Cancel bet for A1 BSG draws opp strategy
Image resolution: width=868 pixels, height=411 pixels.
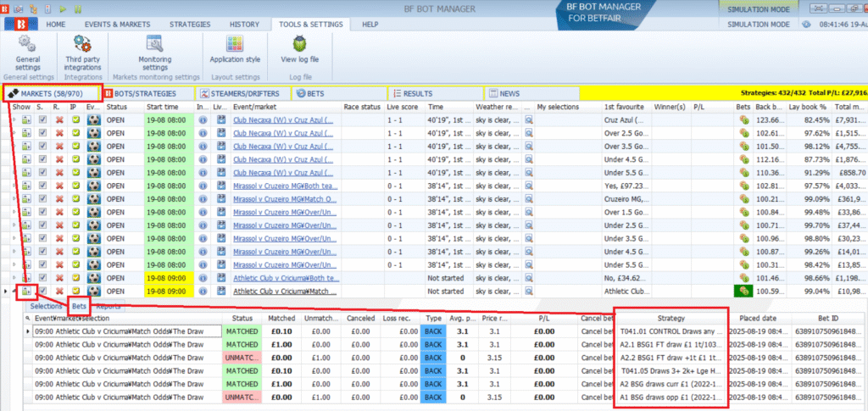(597, 397)
